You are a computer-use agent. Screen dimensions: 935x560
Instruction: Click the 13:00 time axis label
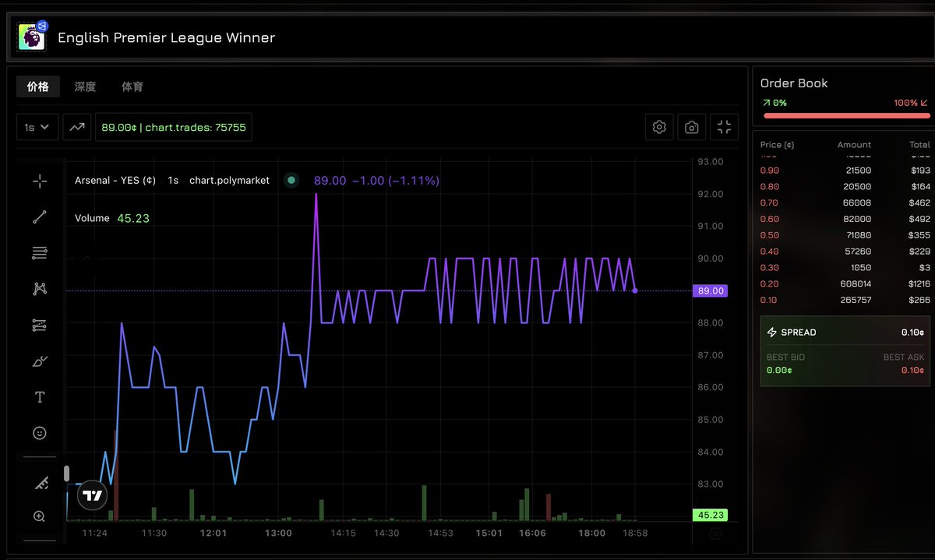click(278, 534)
